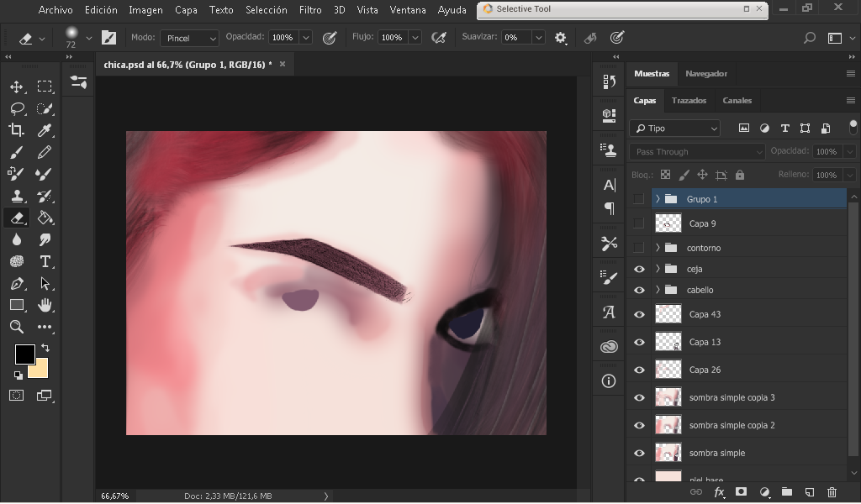This screenshot has width=861, height=504.
Task: Select the Move tool
Action: 16,87
